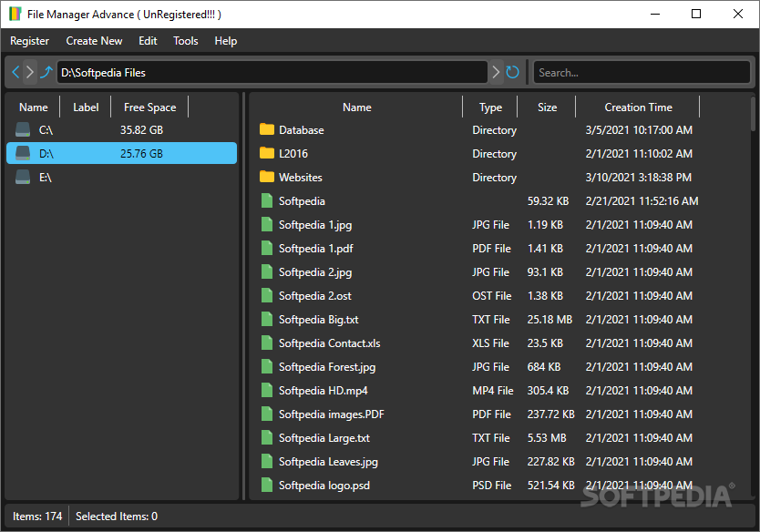Viewport: 760px width, 532px height.
Task: Click the Items: 174 status text
Action: (x=37, y=516)
